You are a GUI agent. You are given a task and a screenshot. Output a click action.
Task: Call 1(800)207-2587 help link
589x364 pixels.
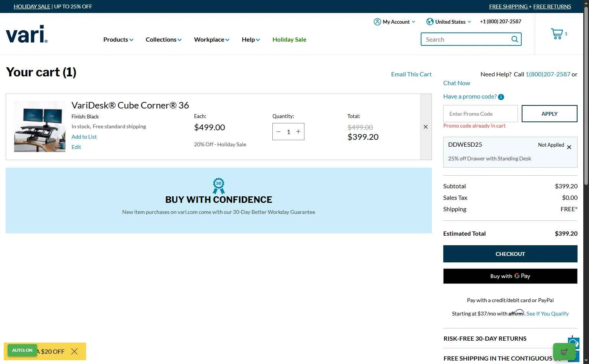click(x=548, y=74)
